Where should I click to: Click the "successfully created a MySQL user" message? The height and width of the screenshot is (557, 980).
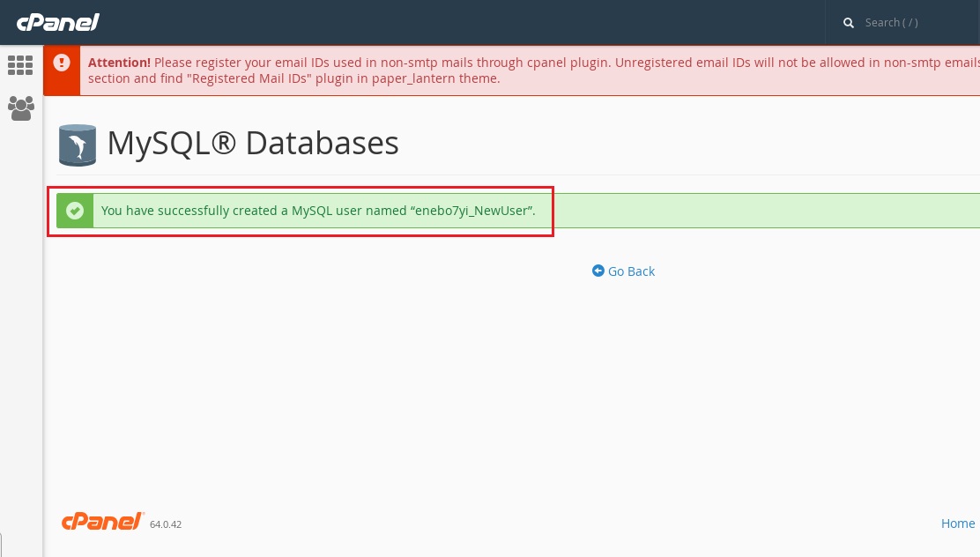(x=318, y=211)
